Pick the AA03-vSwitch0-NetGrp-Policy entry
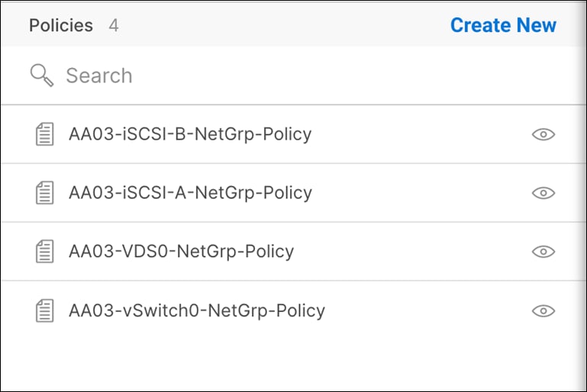587x392 pixels. click(197, 310)
